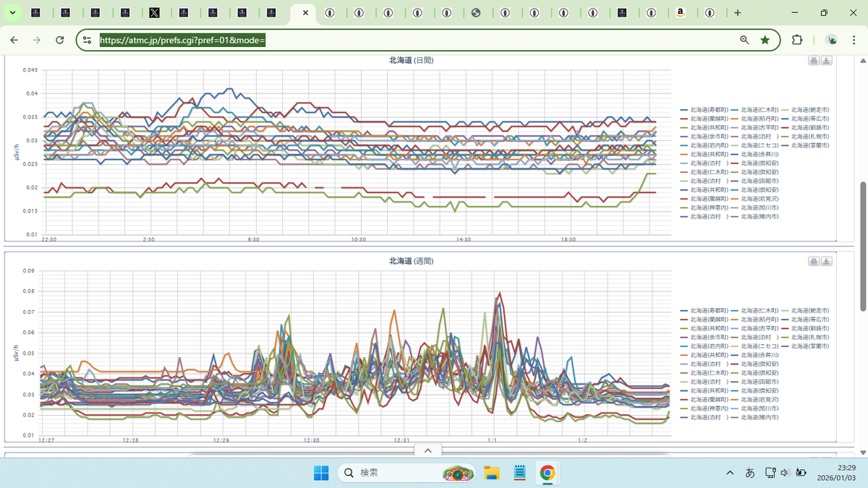Toggle 室蘭市 series in daily chart legend

pyautogui.click(x=805, y=145)
